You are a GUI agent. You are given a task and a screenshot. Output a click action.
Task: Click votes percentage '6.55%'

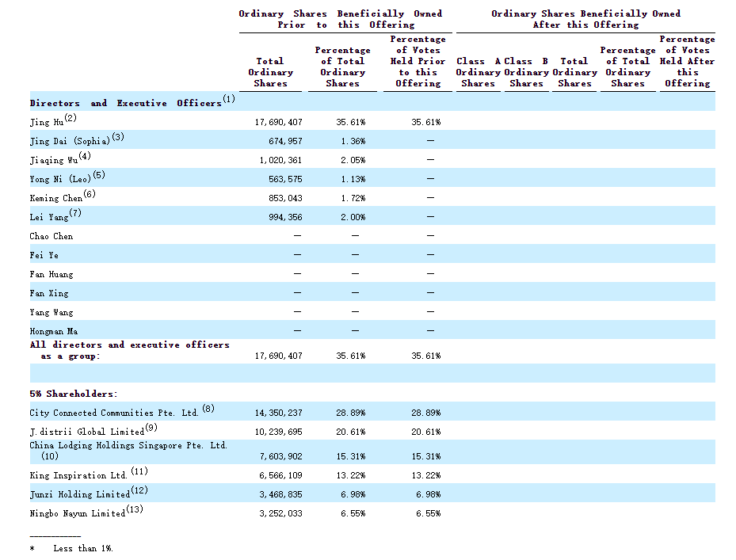(428, 513)
